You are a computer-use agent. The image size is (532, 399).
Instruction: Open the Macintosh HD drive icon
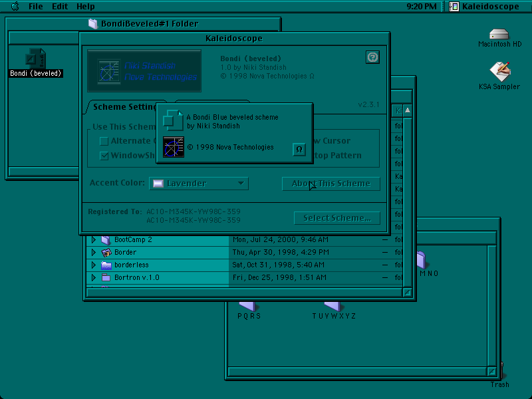(x=499, y=34)
